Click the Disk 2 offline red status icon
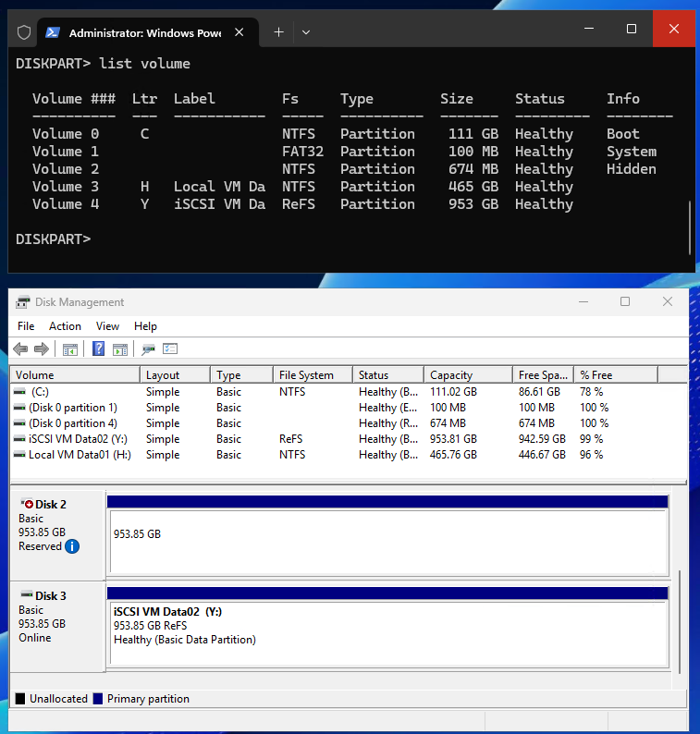The image size is (700, 734). tap(27, 504)
